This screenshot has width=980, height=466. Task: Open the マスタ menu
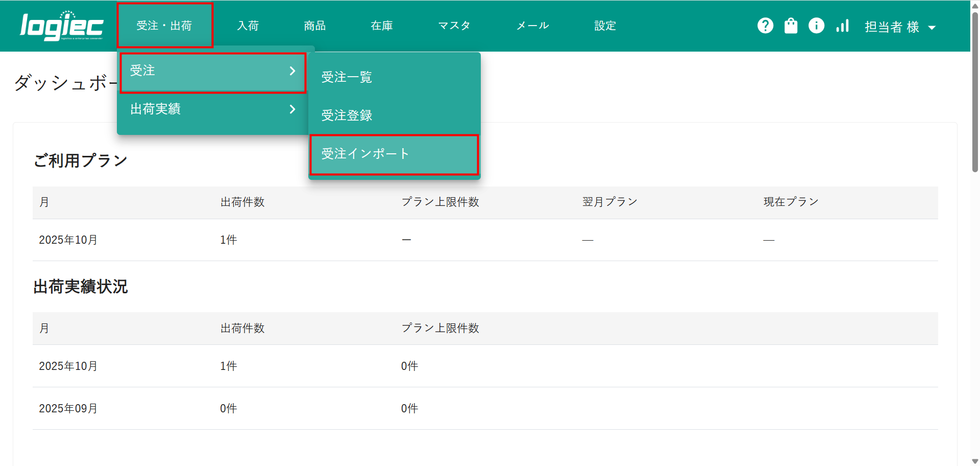point(454,26)
